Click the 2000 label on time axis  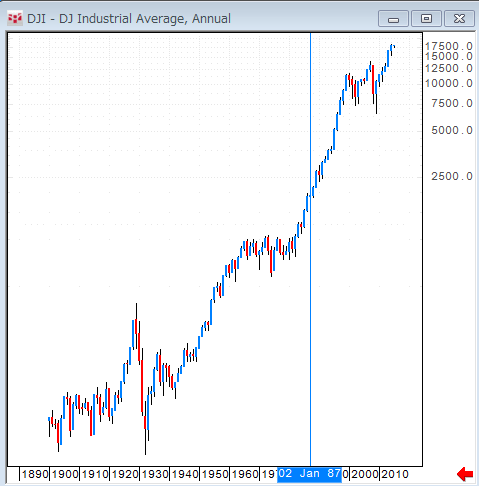point(365,474)
